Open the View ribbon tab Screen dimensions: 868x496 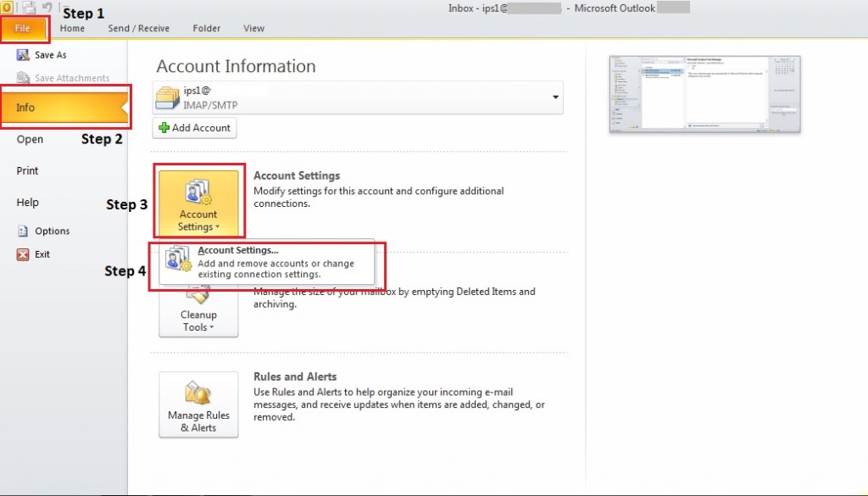[253, 28]
